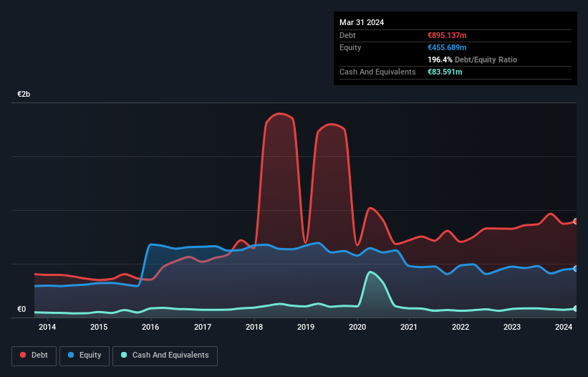Select the 2020 x-axis label

coord(357,327)
